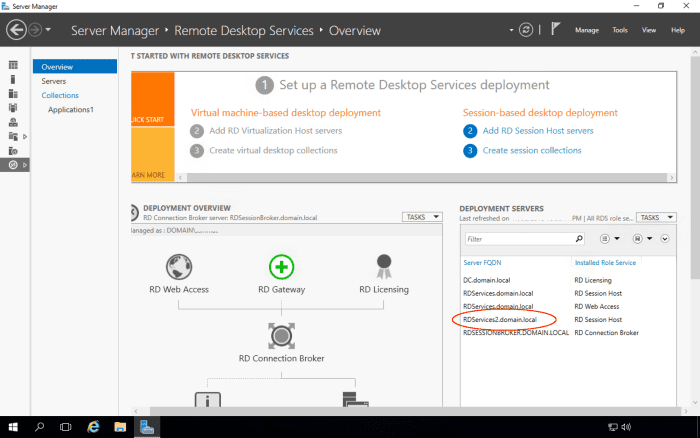Image resolution: width=700 pixels, height=438 pixels.
Task: Click the Remote Desktop Services breadcrumb
Action: [x=244, y=30]
